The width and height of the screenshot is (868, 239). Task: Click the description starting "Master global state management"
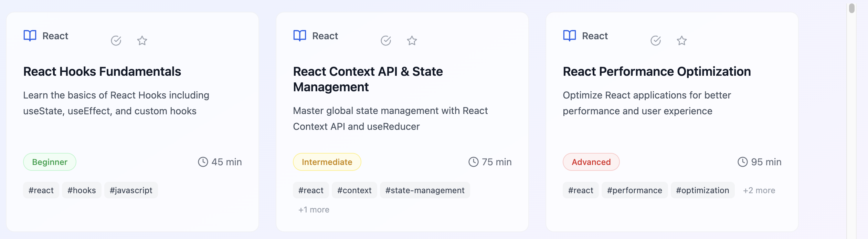click(x=390, y=118)
